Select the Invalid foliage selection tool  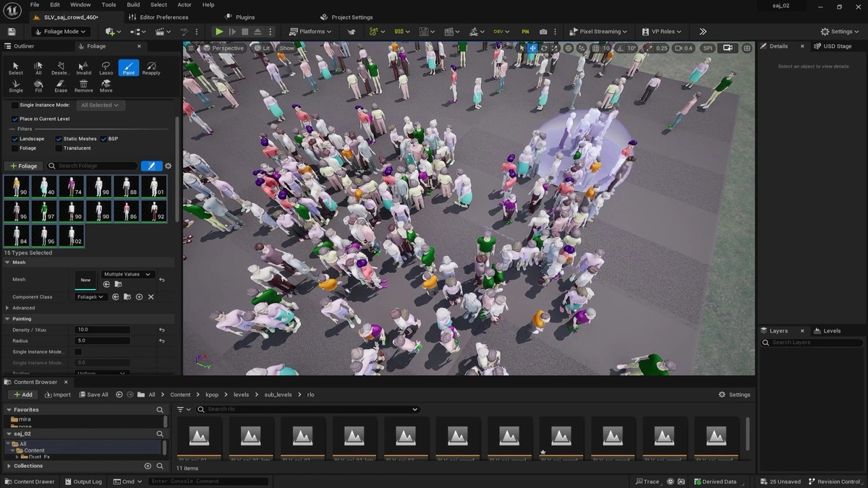click(83, 67)
